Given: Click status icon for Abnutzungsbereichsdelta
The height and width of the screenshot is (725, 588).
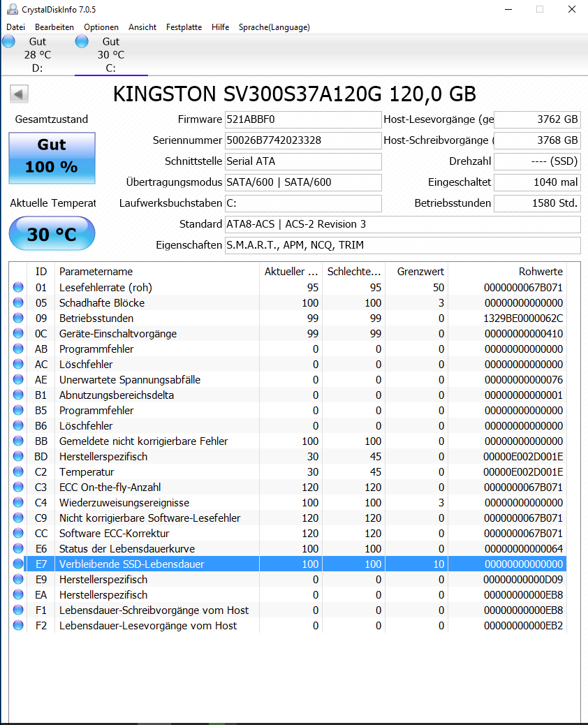Looking at the screenshot, I should click(x=18, y=395).
